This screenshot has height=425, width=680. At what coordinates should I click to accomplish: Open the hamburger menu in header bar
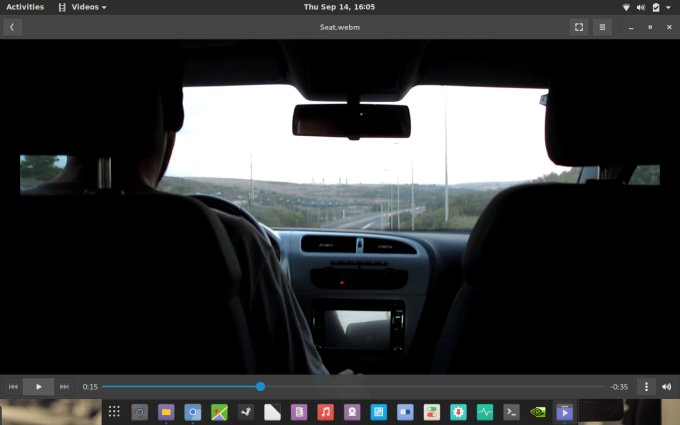(602, 27)
